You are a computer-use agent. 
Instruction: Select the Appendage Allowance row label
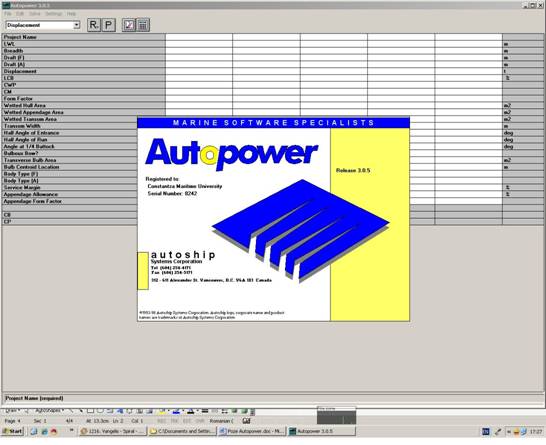70,194
